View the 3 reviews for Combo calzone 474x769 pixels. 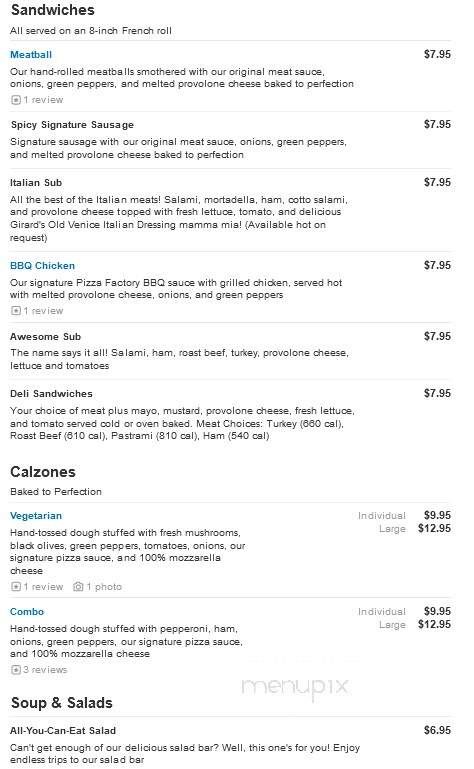pyautogui.click(x=45, y=670)
